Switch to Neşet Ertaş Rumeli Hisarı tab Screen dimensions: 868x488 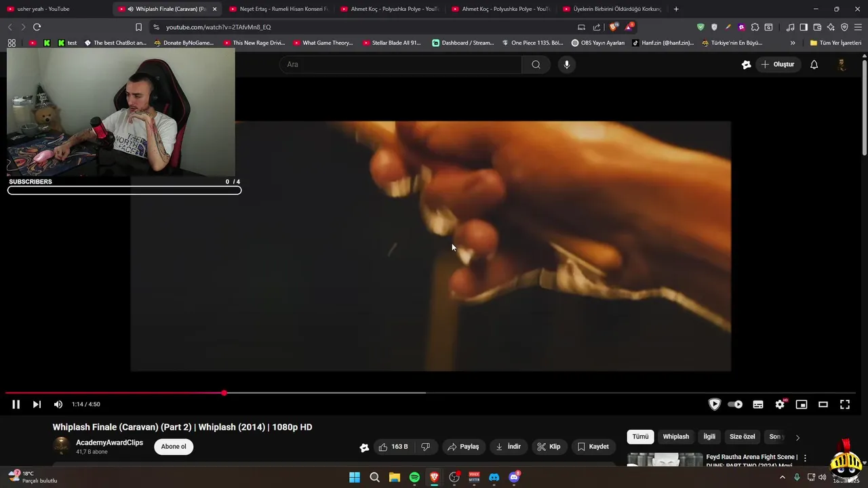pos(279,9)
